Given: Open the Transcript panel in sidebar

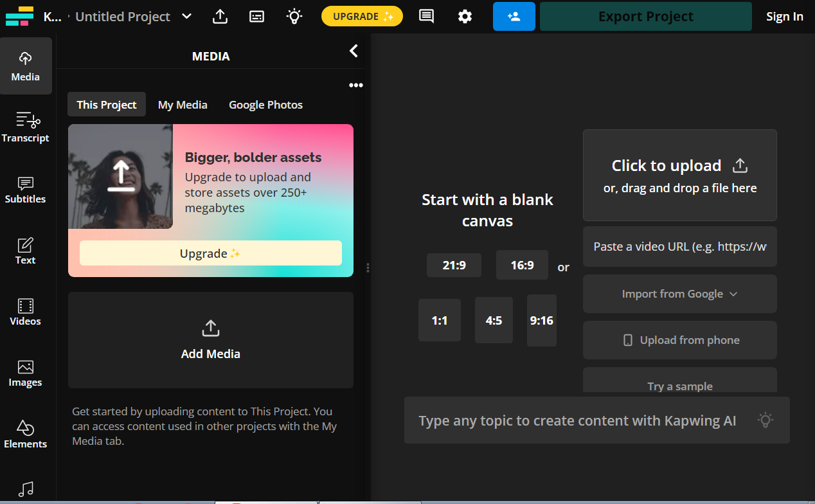Looking at the screenshot, I should click(x=26, y=127).
